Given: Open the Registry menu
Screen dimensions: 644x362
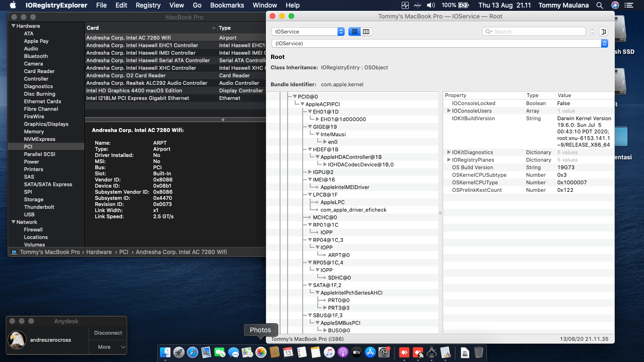Looking at the screenshot, I should click(x=148, y=5).
